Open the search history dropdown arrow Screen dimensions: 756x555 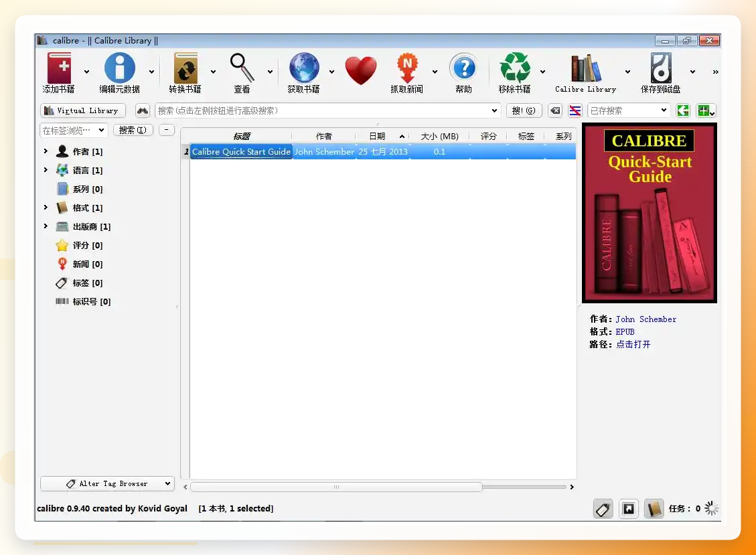[494, 110]
